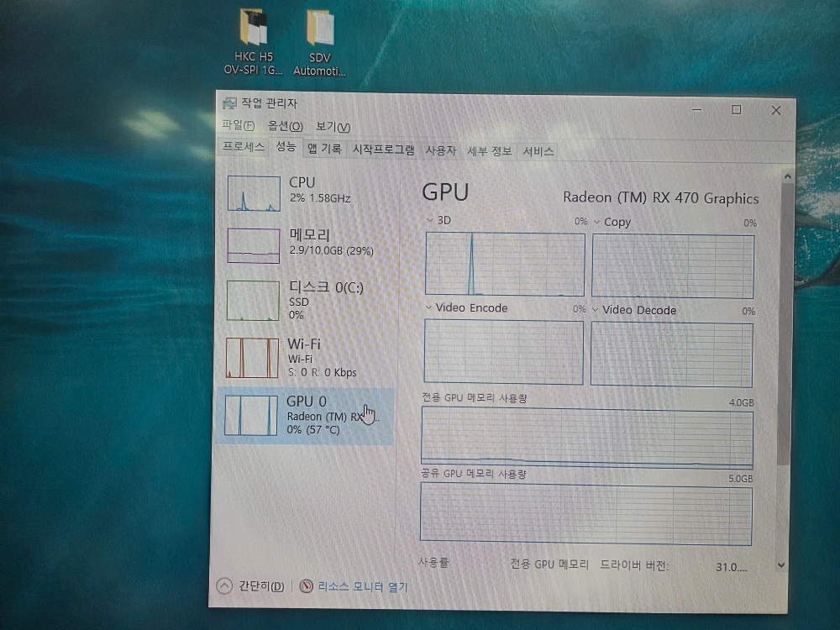Image resolution: width=840 pixels, height=630 pixels.
Task: Open the HKC H5 OV-SPI desktop folder
Action: pos(254,42)
